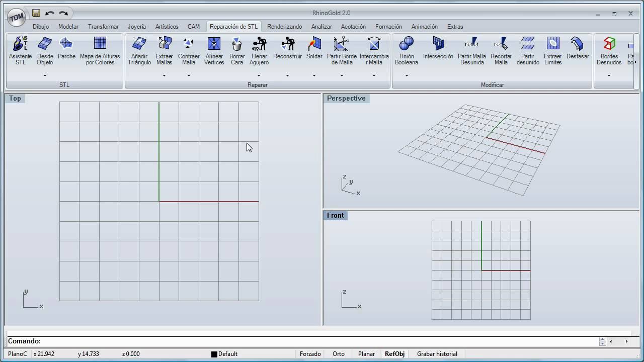
Task: Select the Borrar Cara tool
Action: [237, 51]
